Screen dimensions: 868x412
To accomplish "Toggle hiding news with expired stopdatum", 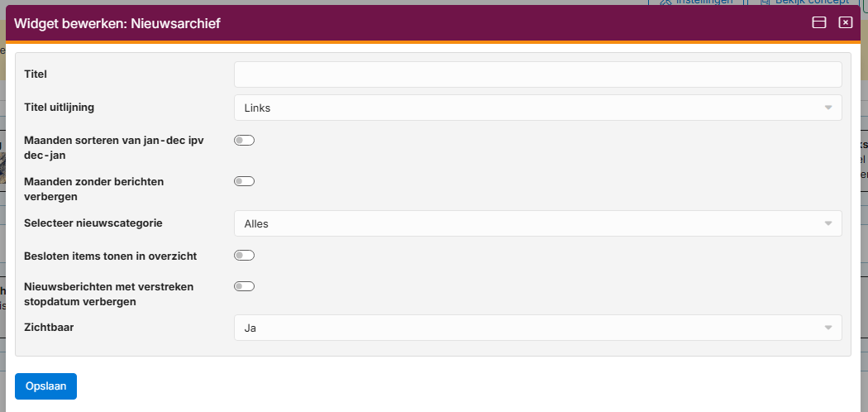I will (x=244, y=287).
